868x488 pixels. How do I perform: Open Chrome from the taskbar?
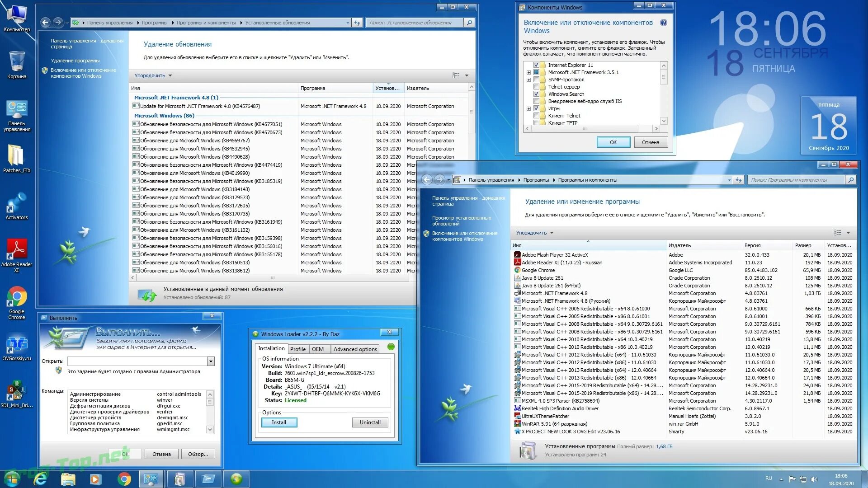124,479
